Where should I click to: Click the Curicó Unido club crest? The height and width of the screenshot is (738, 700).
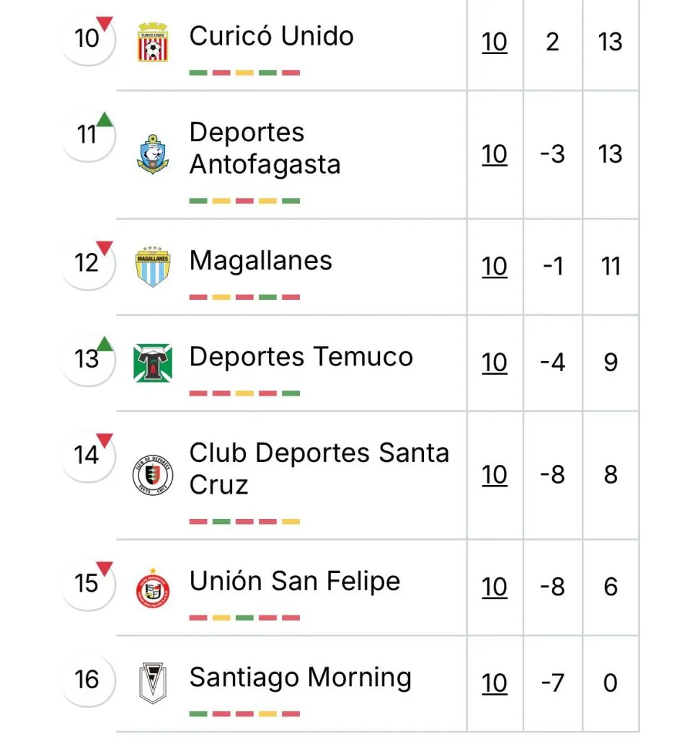[x=153, y=42]
